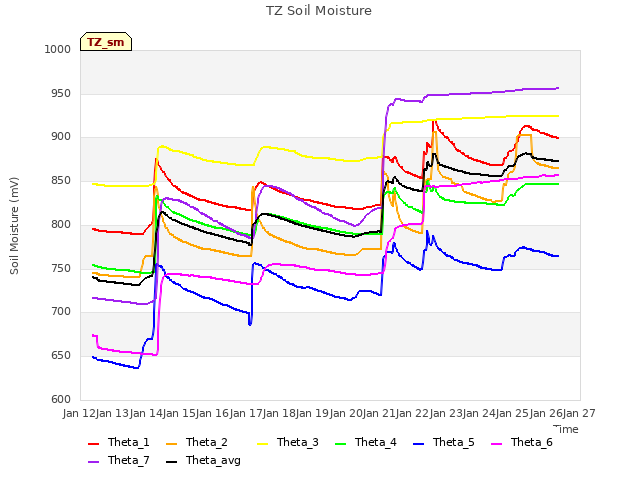Click the Jan 23 x-axis label
This screenshot has height=480, width=640.
446,413
